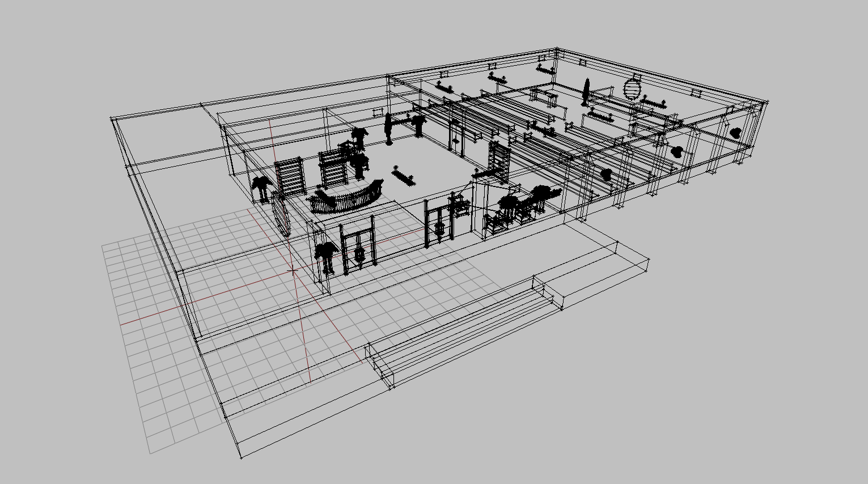Select the curved reception counter wireframe
868x484 pixels.
[x=346, y=198]
